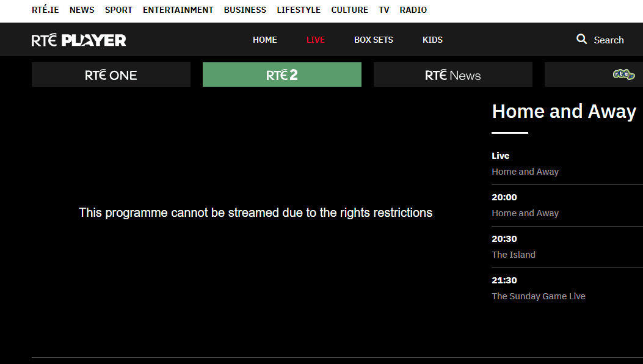Select the 20:00 Home and Away listing

pos(567,205)
